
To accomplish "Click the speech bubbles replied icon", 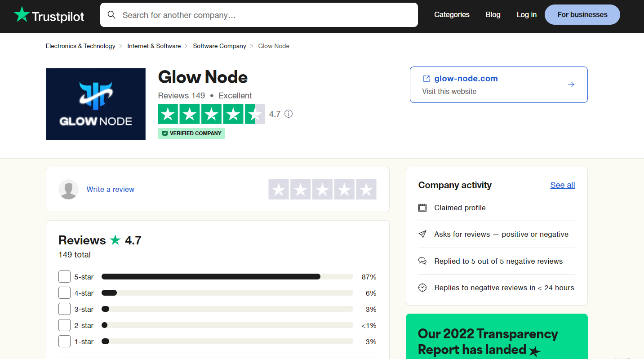I will tap(422, 261).
